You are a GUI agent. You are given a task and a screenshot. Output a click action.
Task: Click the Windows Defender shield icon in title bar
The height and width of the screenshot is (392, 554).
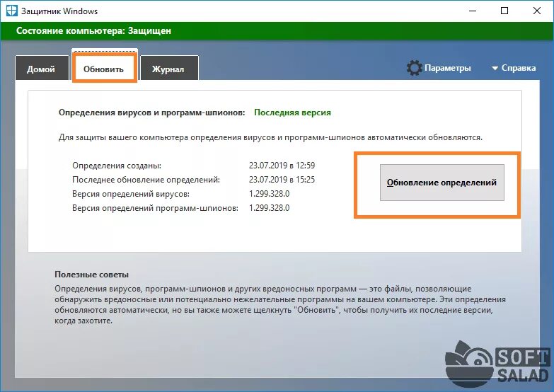11,11
